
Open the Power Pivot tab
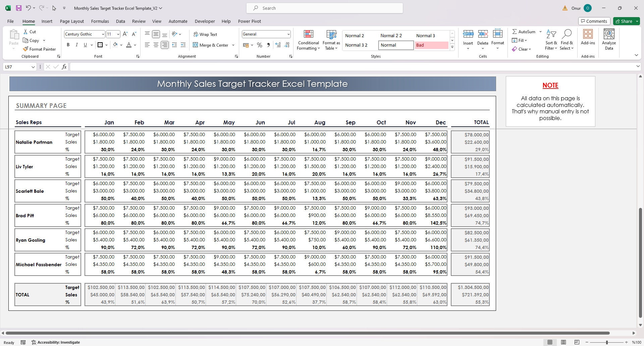249,21
